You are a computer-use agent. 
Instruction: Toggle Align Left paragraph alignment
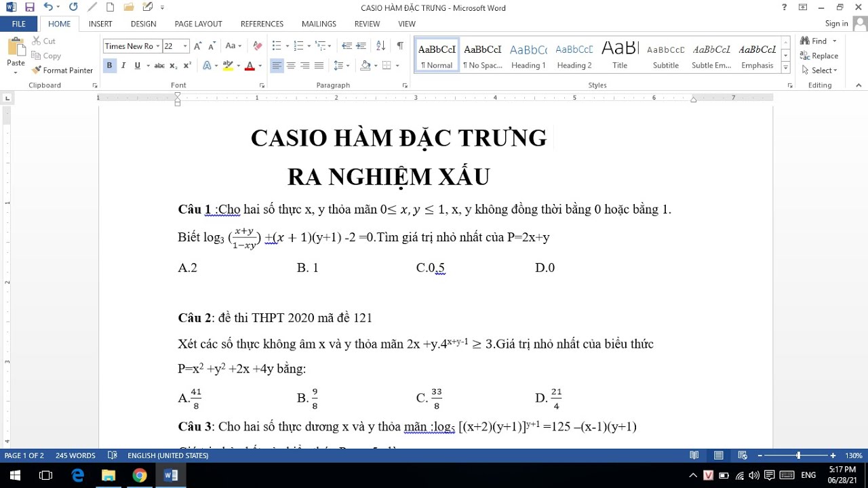tap(277, 66)
